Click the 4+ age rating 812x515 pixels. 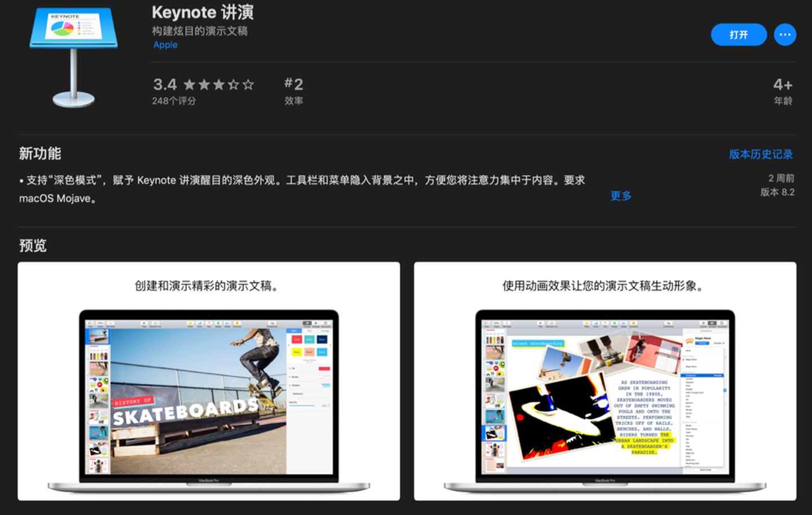click(783, 85)
